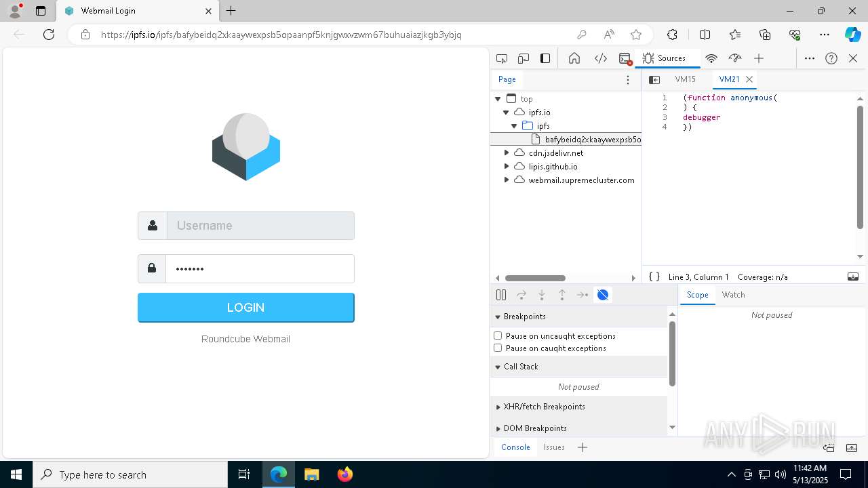Collapse the ipfs.io domain node
The image size is (868, 488).
point(506,113)
